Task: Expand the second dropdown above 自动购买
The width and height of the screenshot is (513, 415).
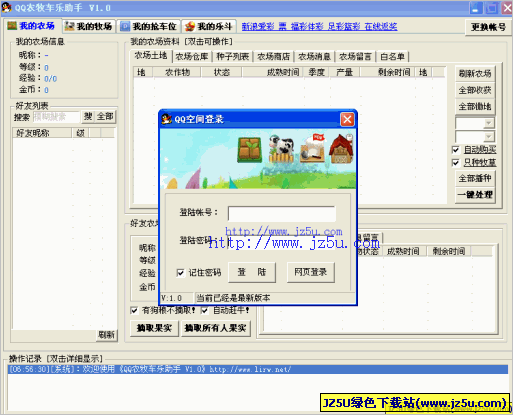Action: (x=488, y=136)
